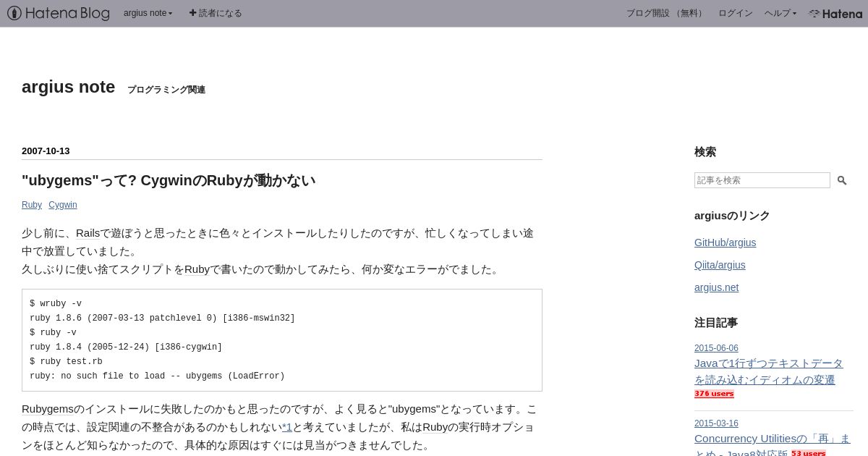Click the 2015-06-06 date link
The height and width of the screenshot is (456, 868).
pos(716,348)
